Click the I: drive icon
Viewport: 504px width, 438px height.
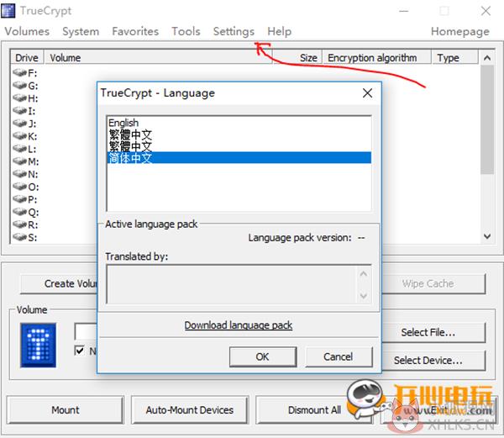click(20, 111)
